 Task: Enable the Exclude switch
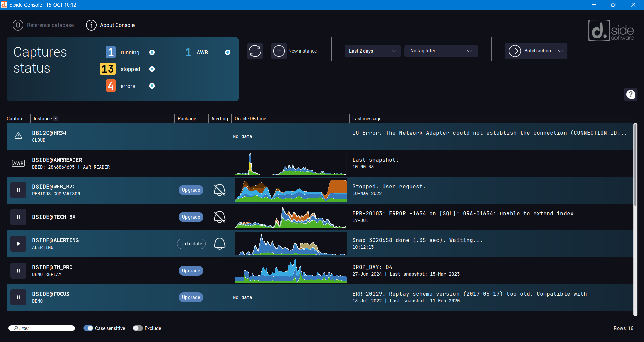(x=138, y=328)
